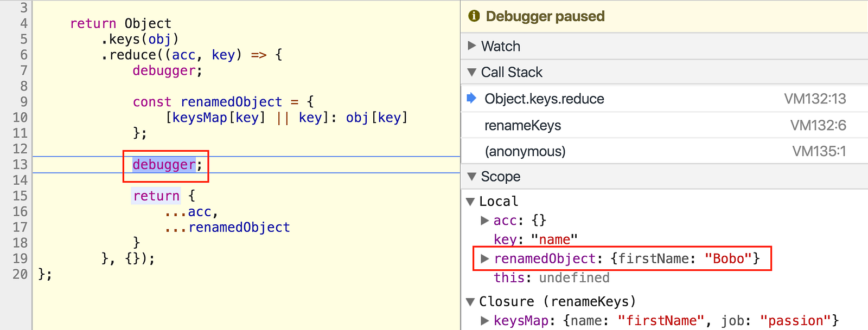
Task: Select the (anonymous) call frame
Action: point(664,151)
